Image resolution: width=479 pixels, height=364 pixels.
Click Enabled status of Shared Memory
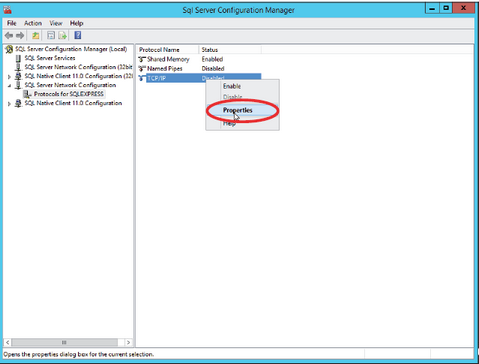tap(212, 59)
